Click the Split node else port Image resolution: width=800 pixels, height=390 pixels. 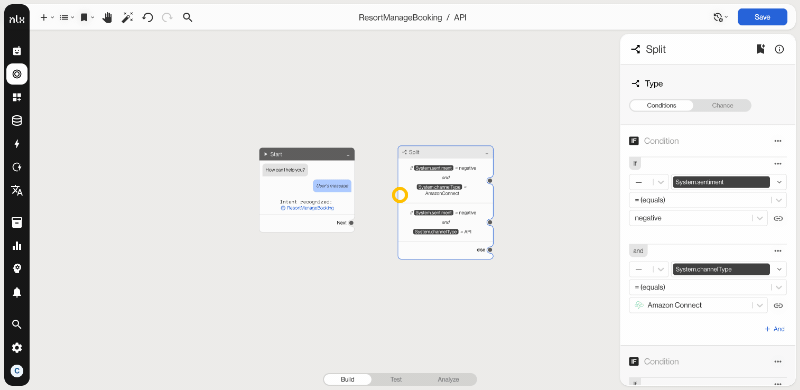[x=489, y=250]
